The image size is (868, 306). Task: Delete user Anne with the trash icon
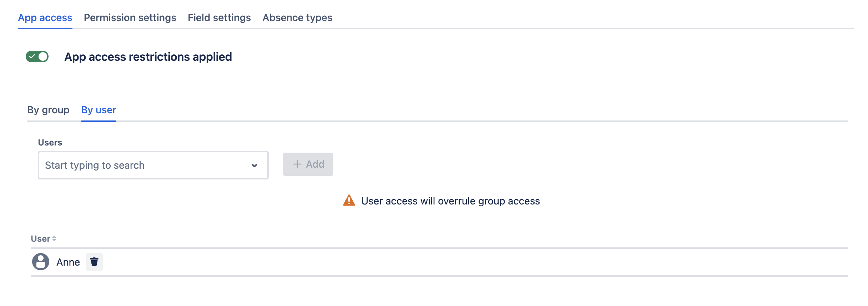94,262
